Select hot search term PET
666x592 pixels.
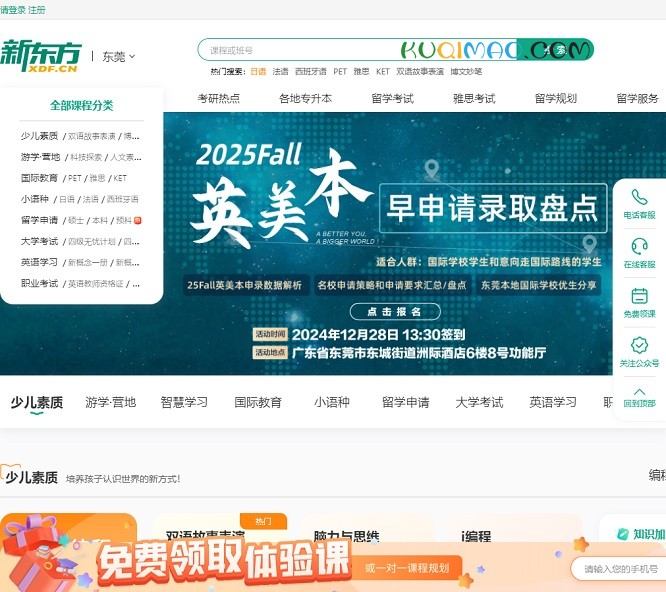pos(340,71)
